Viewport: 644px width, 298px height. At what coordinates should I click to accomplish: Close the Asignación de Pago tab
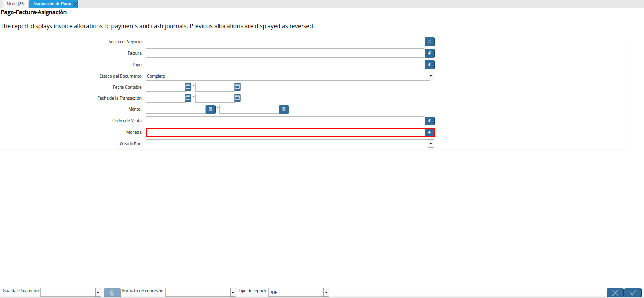click(75, 4)
